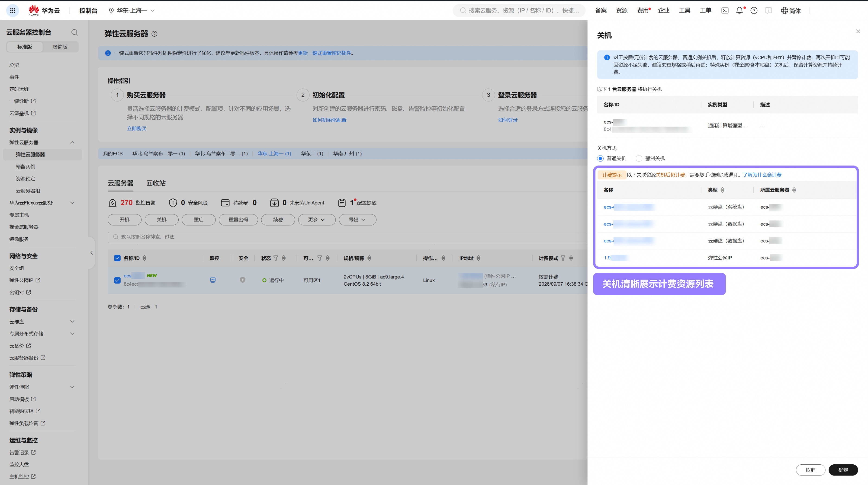Image resolution: width=868 pixels, height=485 pixels.
Task: Click the language globe icon
Action: [x=784, y=10]
